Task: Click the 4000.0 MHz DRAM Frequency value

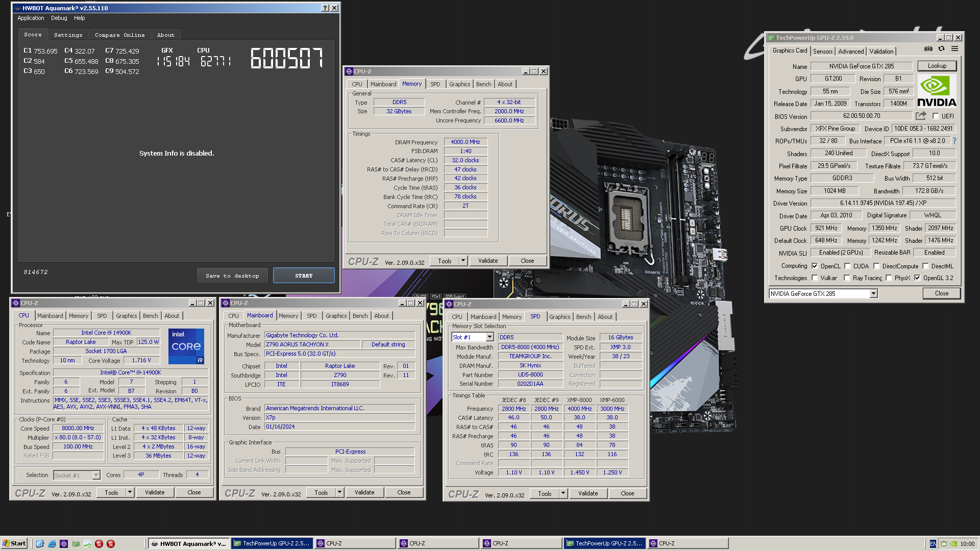Action: (x=465, y=142)
